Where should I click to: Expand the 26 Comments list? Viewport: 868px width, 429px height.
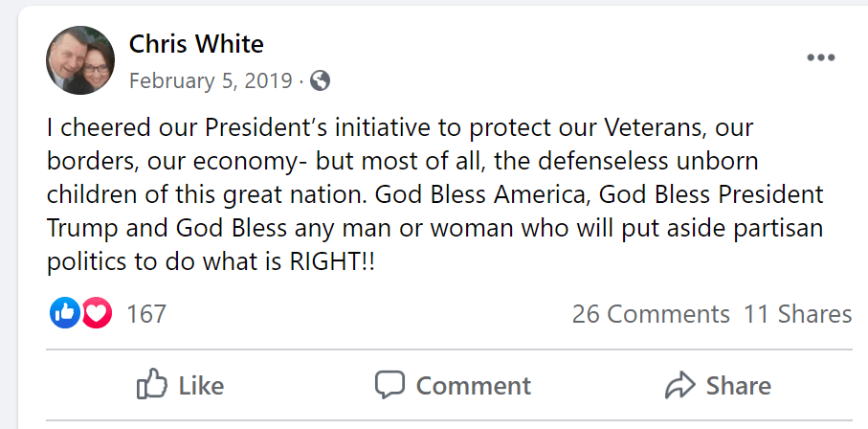651,313
